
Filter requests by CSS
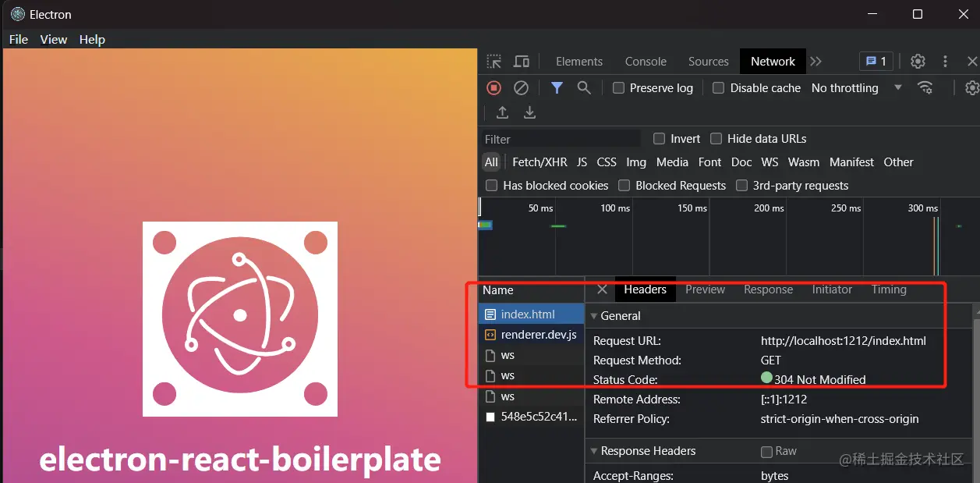(x=607, y=162)
